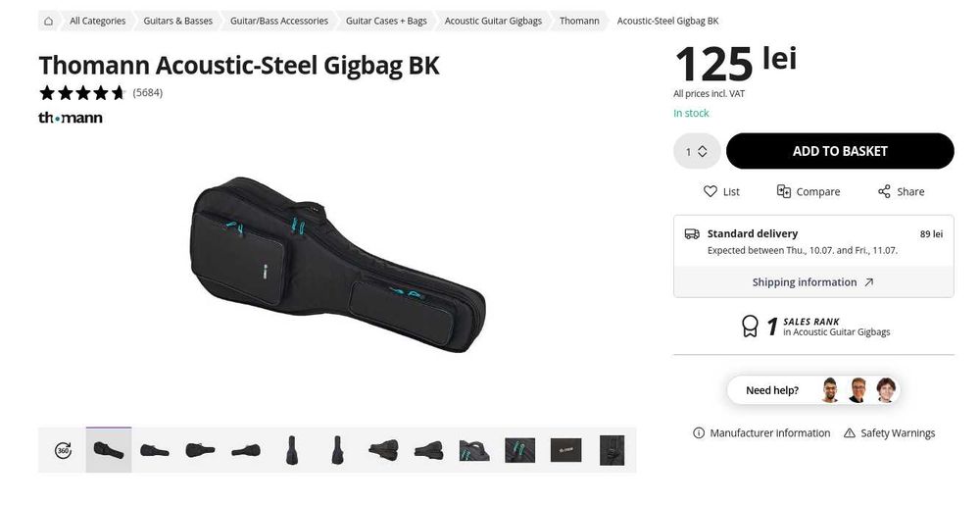View Safety Warnings triangle icon
Viewport: 980px width, 505px height.
point(850,432)
